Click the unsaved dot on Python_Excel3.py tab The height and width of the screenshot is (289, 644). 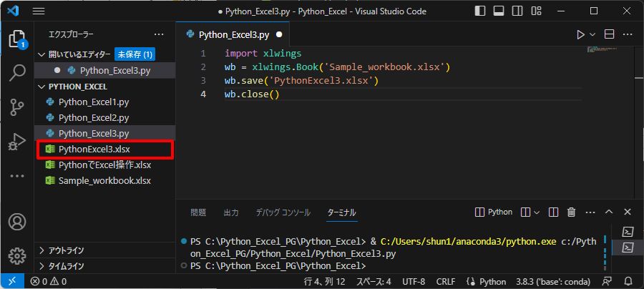(279, 35)
